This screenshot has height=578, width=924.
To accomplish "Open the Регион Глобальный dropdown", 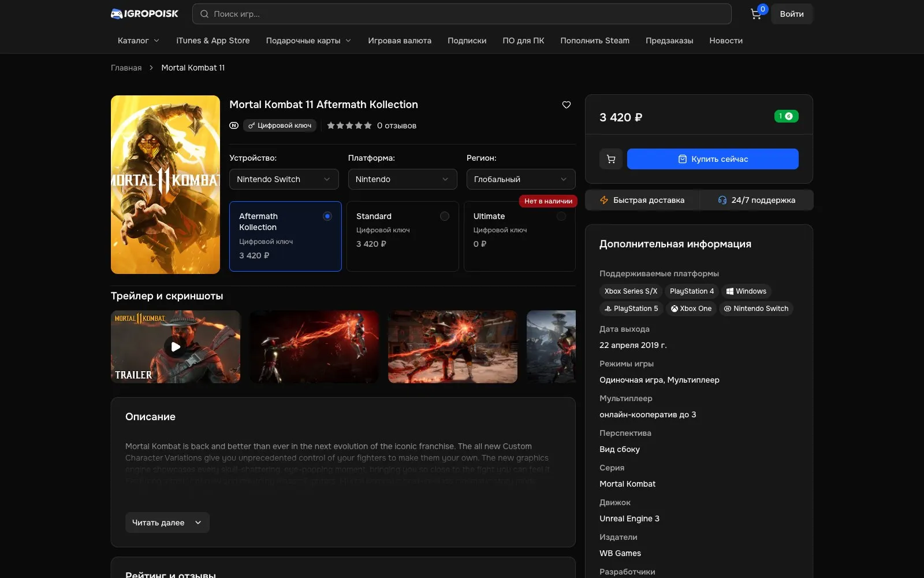I will tap(521, 179).
